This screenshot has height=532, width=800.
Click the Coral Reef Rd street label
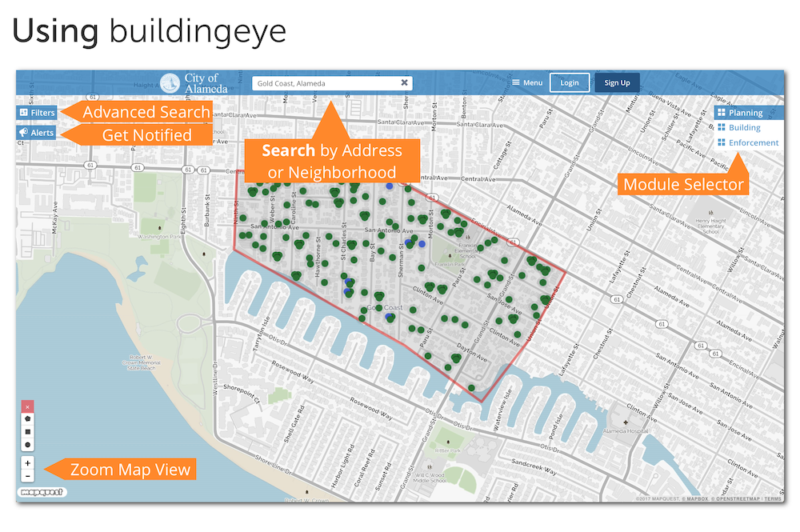click(x=364, y=467)
